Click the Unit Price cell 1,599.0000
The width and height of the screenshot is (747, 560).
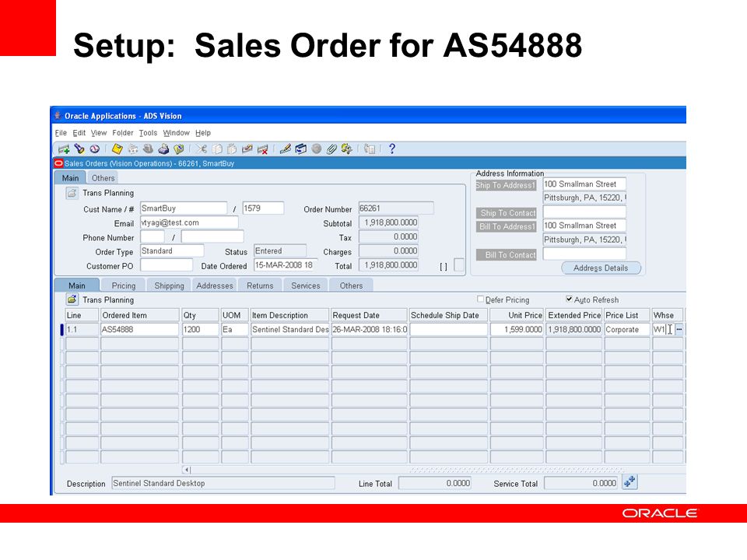[517, 330]
